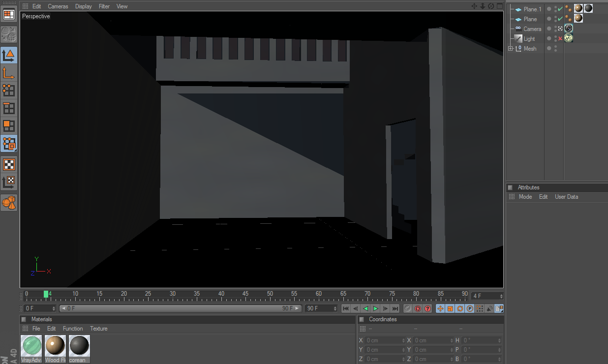Select the Texture Axis tool
The height and width of the screenshot is (364, 608).
tap(9, 182)
